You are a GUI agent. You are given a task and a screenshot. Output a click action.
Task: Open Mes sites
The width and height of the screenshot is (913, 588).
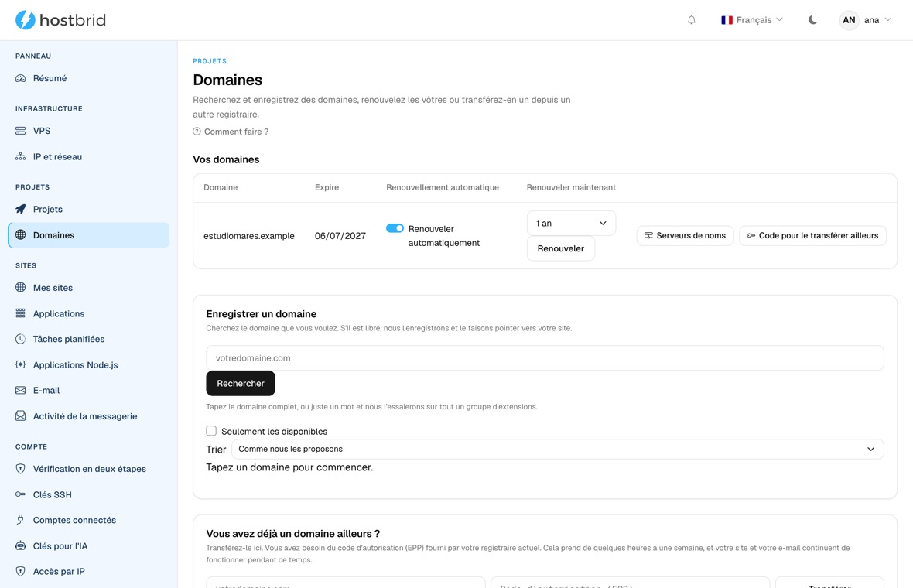(88, 288)
